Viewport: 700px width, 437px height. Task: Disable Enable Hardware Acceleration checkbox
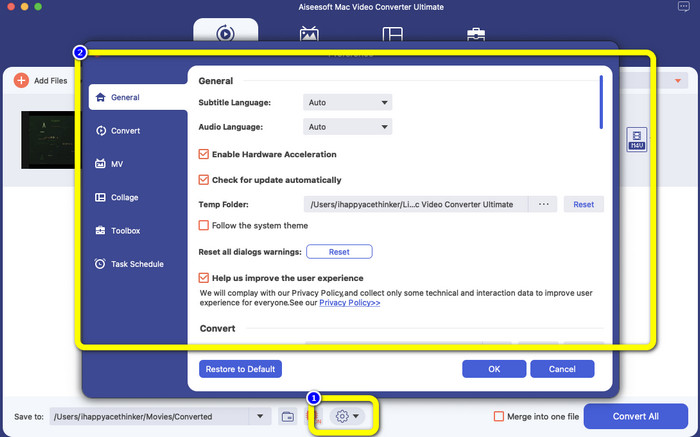[x=204, y=154]
